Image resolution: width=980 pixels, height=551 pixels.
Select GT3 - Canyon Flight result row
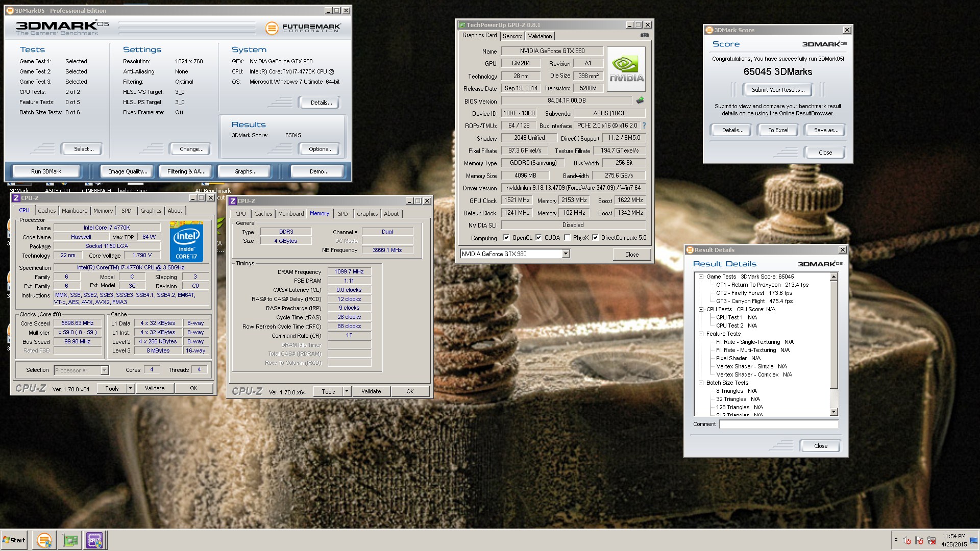754,302
